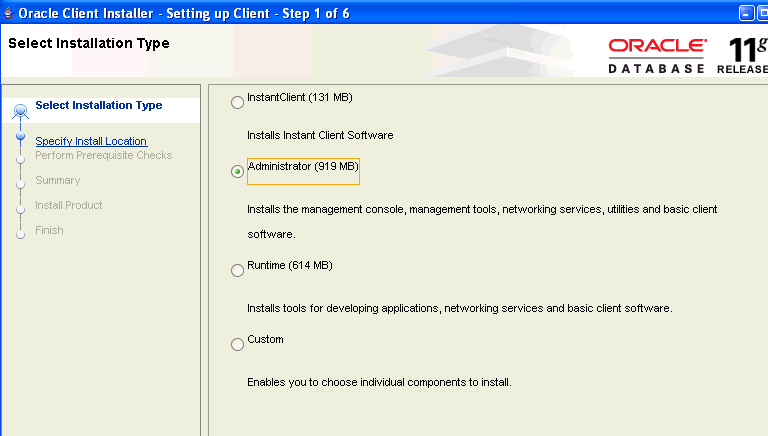Screen dimensions: 768x436
Task: Click the Finish step text
Action: click(x=49, y=230)
